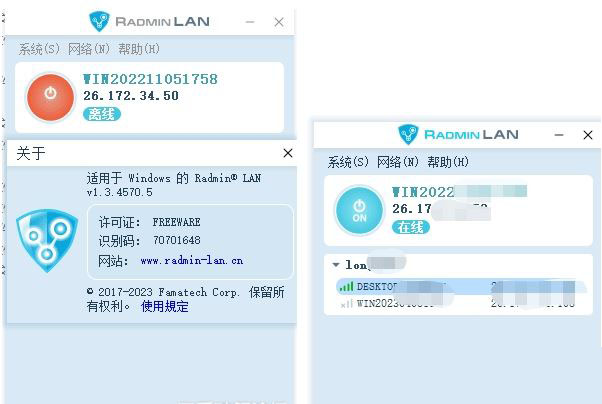The height and width of the screenshot is (404, 602).
Task: Open the right window's 网络(N) menu
Action: click(397, 162)
